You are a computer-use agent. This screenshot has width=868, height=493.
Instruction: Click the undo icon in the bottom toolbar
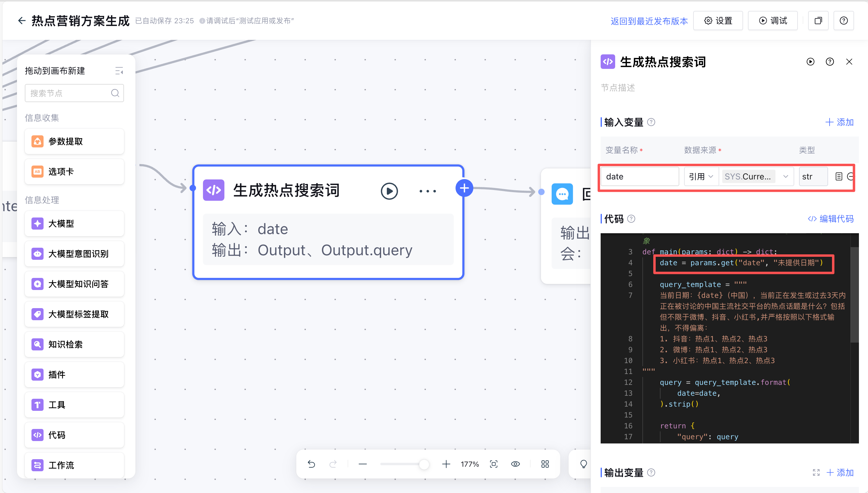311,464
